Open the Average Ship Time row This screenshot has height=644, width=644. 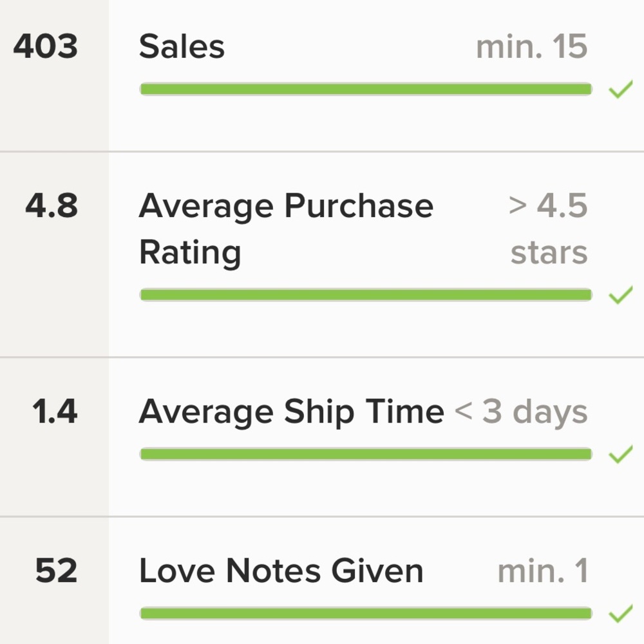pyautogui.click(x=291, y=412)
